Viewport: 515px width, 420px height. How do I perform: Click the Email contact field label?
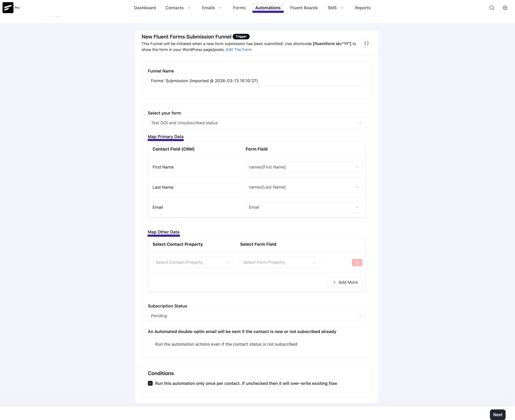coord(158,207)
